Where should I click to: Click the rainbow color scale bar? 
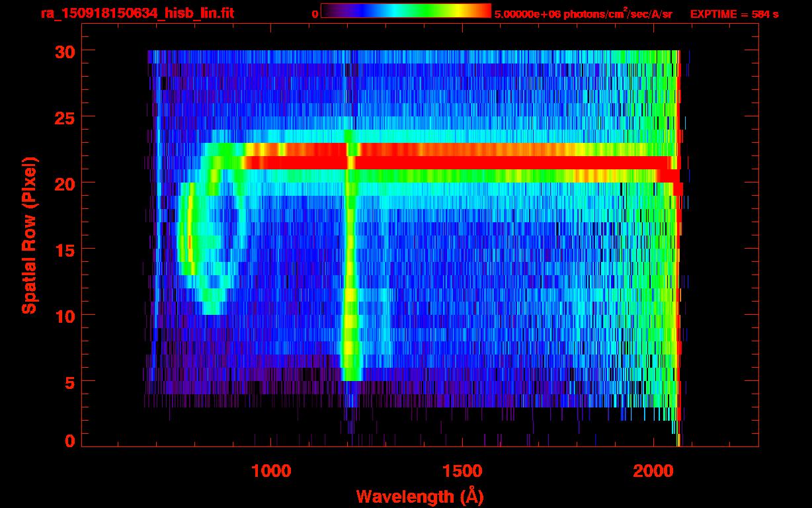tap(406, 11)
